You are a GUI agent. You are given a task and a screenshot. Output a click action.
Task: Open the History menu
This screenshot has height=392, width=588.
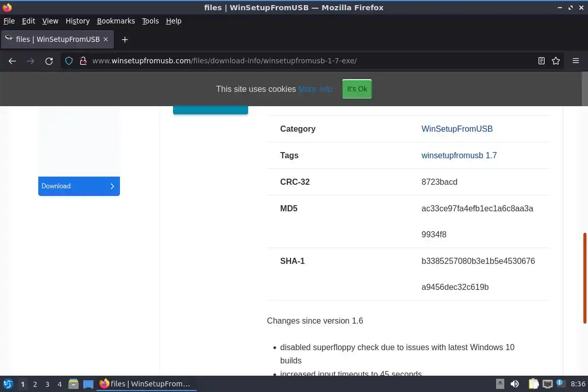[78, 21]
